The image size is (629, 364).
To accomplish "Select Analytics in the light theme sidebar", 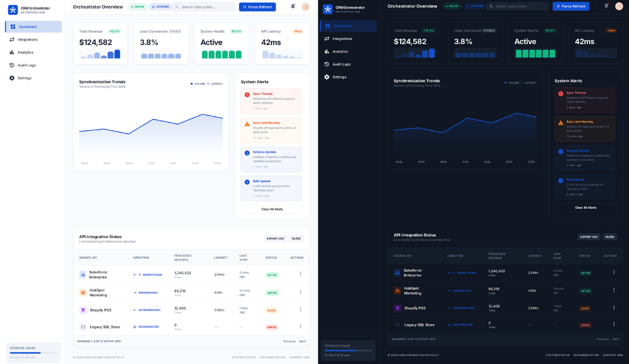I will click(x=25, y=52).
